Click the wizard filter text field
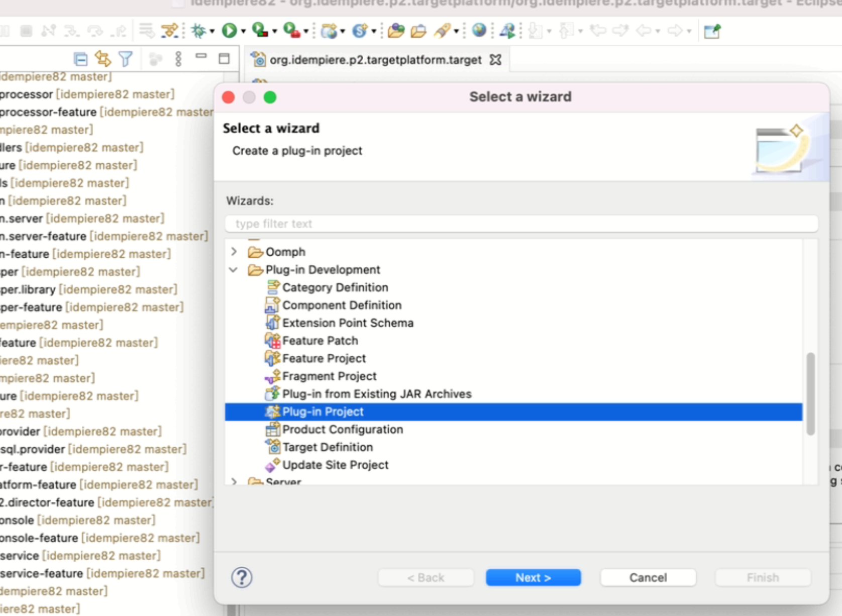The height and width of the screenshot is (616, 842). [521, 224]
